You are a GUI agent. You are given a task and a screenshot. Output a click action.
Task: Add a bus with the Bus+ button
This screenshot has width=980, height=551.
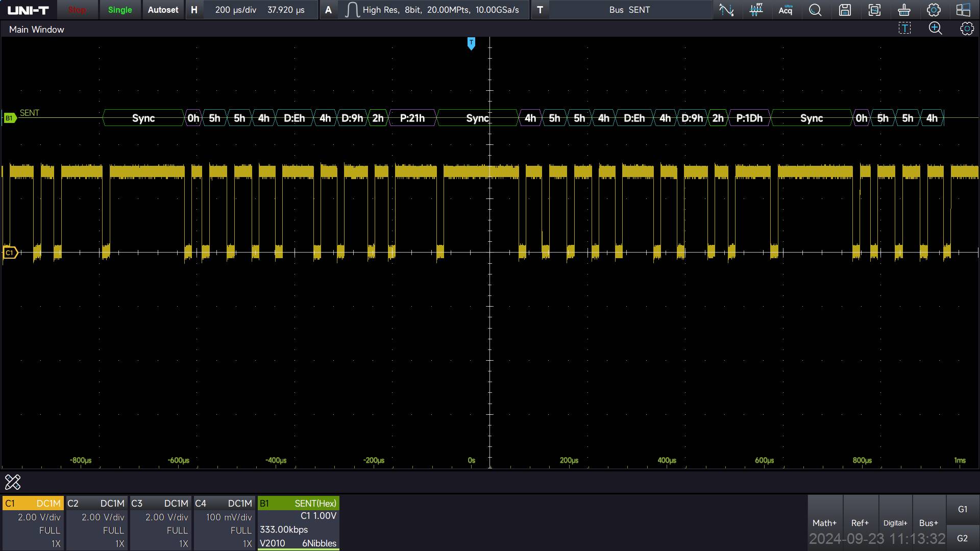928,522
